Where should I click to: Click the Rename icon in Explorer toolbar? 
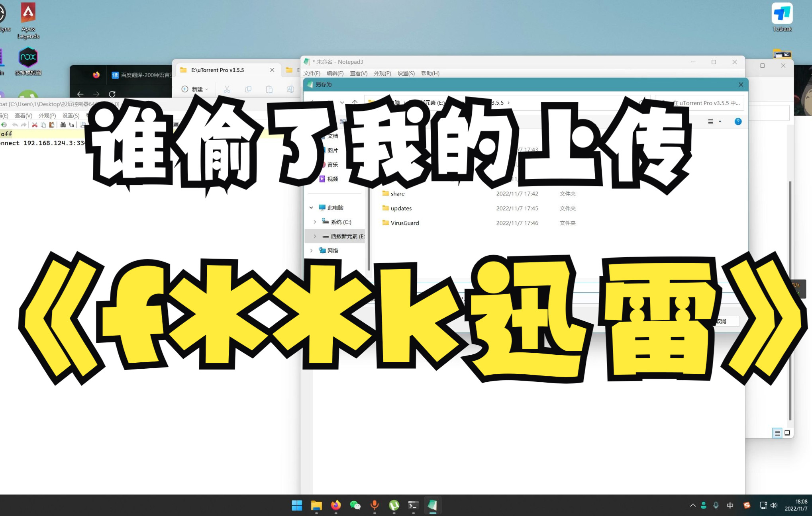(290, 89)
